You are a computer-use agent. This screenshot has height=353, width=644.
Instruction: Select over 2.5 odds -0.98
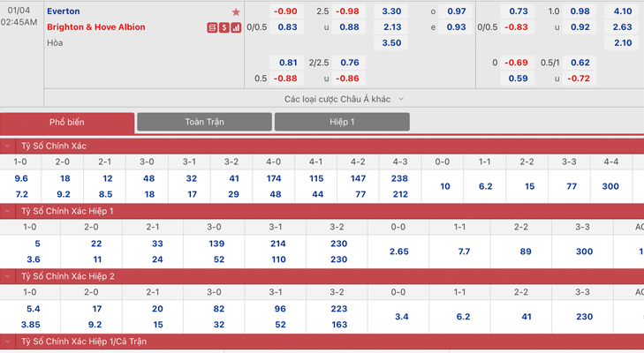pos(348,11)
